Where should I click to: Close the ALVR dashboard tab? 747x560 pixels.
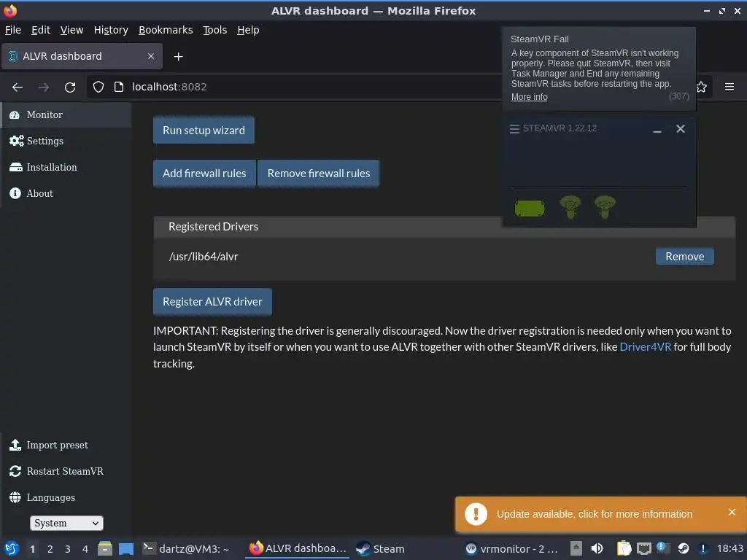tap(151, 56)
